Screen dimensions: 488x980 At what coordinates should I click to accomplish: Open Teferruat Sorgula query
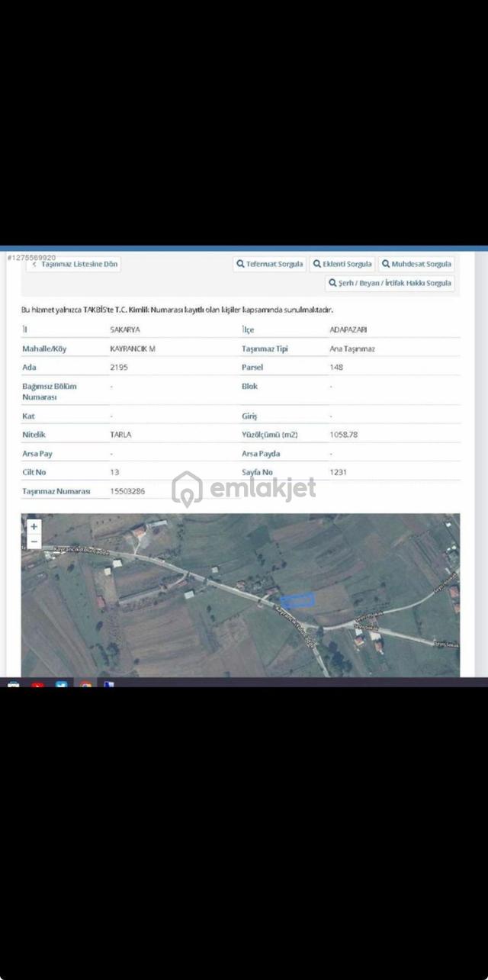click(x=270, y=264)
